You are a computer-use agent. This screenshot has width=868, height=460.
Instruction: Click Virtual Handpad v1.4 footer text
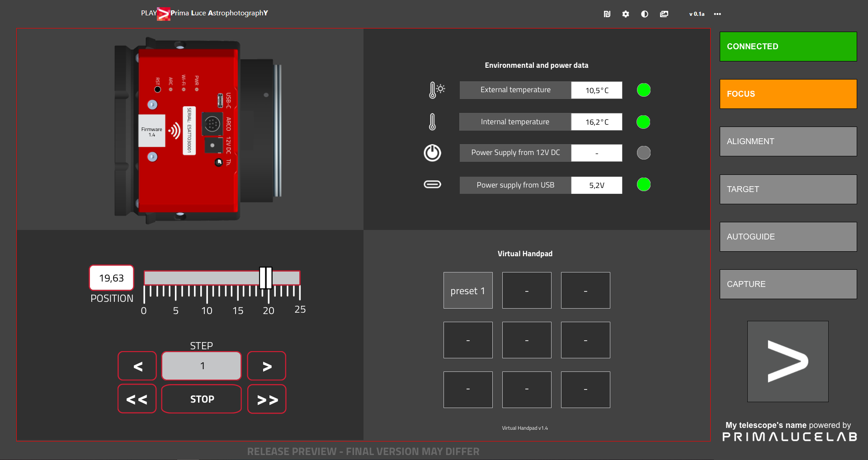tap(525, 428)
